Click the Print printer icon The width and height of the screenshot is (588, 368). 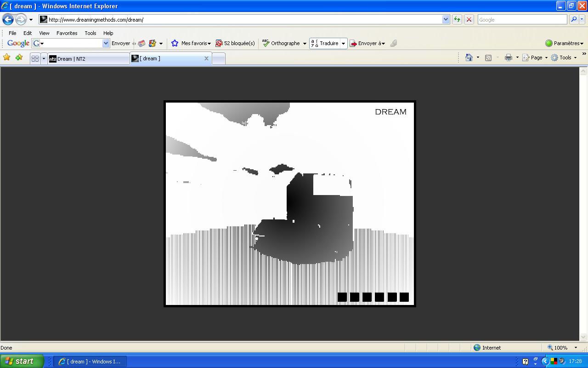508,57
